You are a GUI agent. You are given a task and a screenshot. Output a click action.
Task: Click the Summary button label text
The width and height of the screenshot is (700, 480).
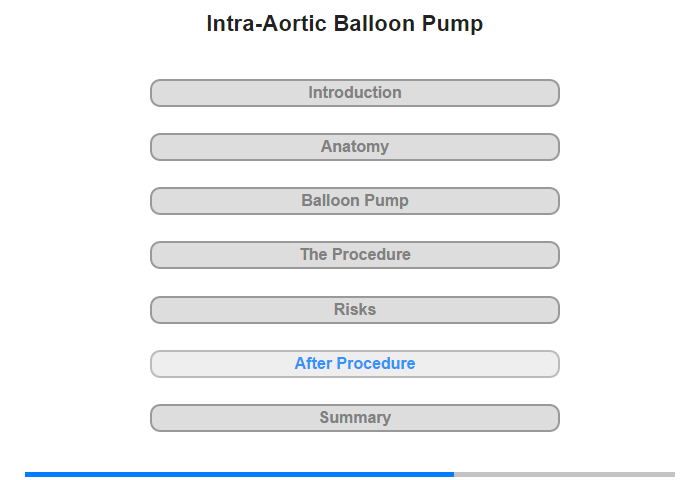click(x=355, y=417)
